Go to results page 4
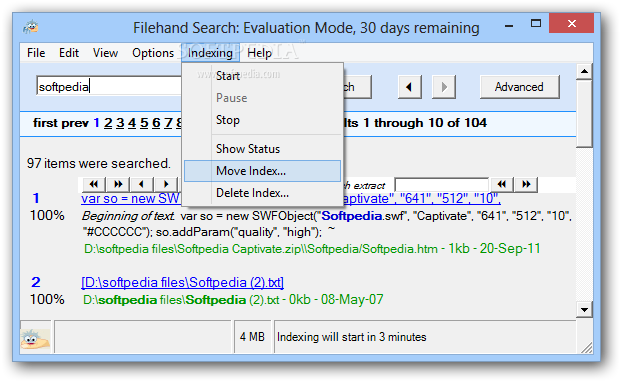The width and height of the screenshot is (621, 382). 132,123
